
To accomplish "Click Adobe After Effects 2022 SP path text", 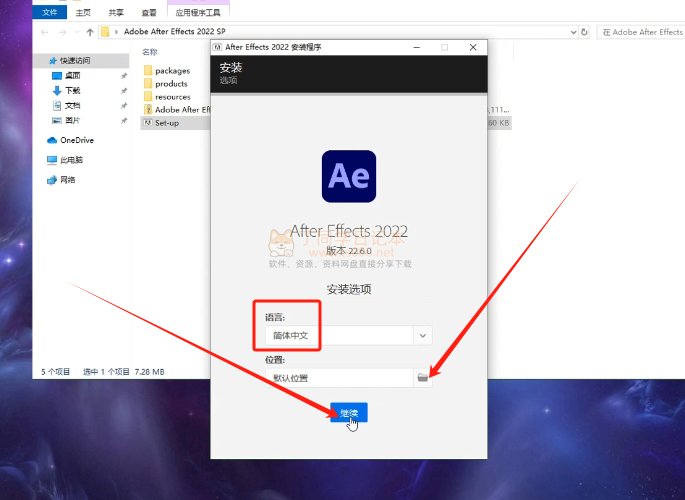I will (x=175, y=31).
